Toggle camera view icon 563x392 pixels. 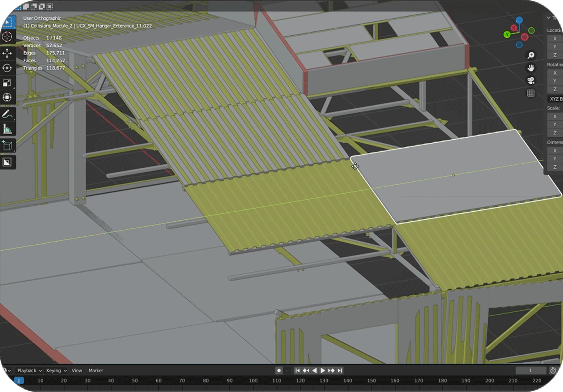pyautogui.click(x=531, y=80)
